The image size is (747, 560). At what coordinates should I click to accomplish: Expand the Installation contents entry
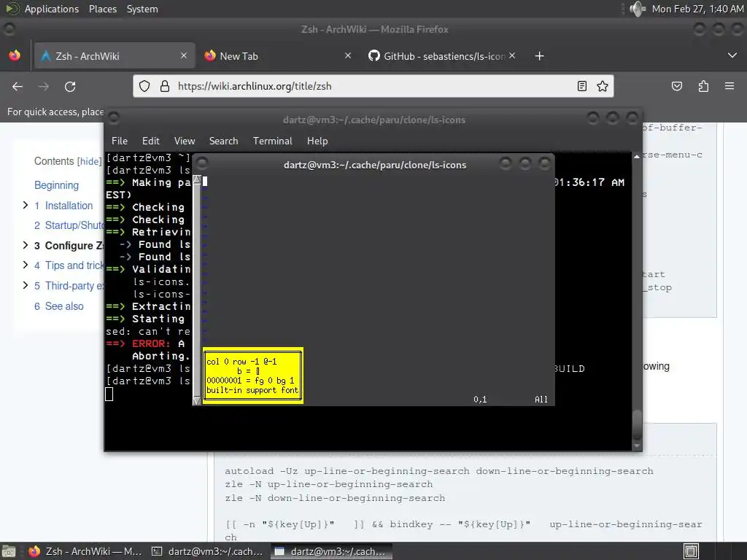[26, 205]
